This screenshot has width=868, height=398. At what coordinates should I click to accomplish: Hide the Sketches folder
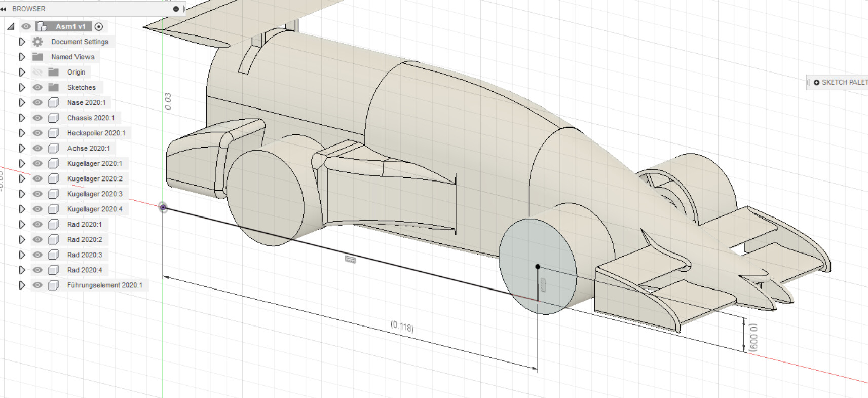pyautogui.click(x=37, y=87)
